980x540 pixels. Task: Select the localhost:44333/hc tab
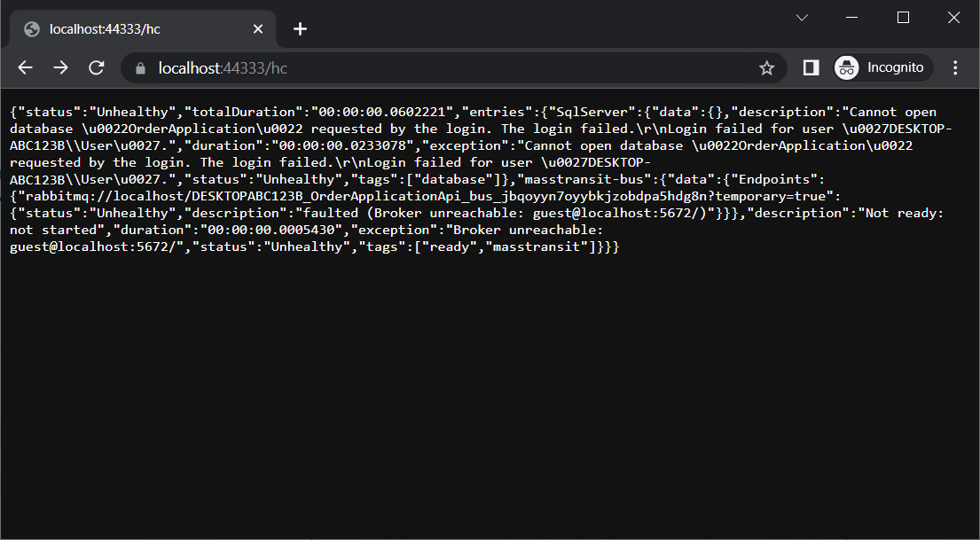point(143,28)
